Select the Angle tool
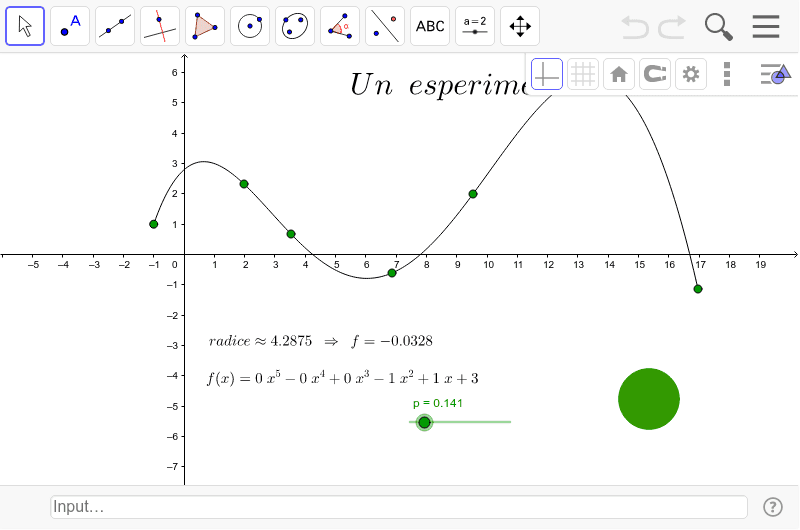 click(340, 26)
